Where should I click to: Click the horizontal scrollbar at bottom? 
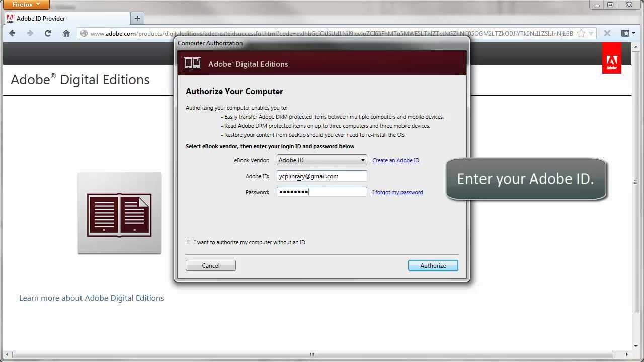[312, 354]
